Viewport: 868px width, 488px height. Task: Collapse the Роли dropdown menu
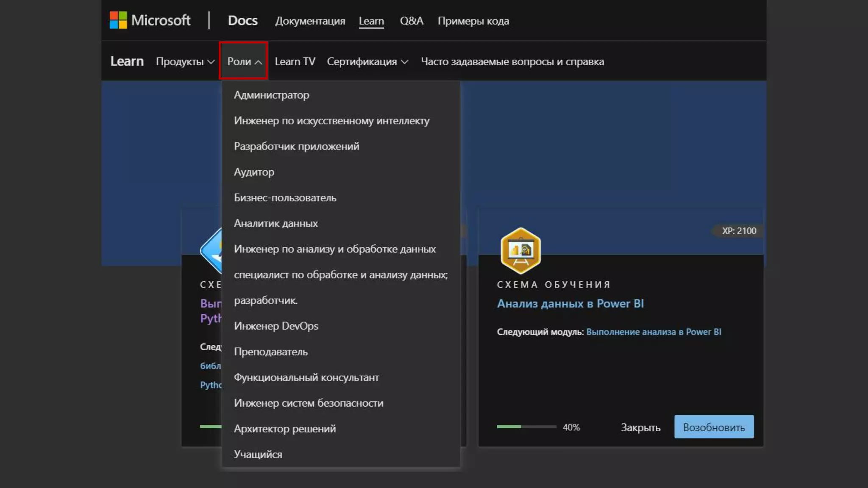244,61
